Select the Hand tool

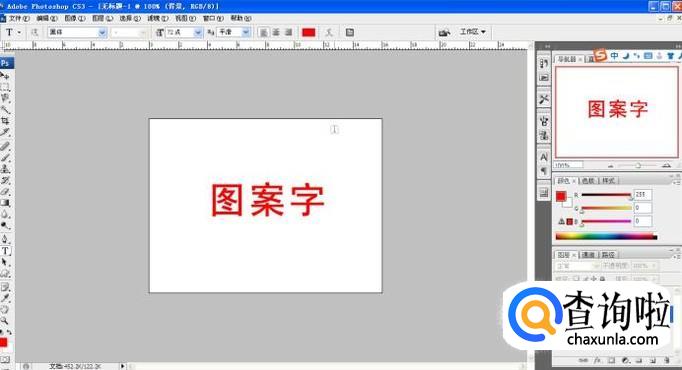tap(5, 310)
